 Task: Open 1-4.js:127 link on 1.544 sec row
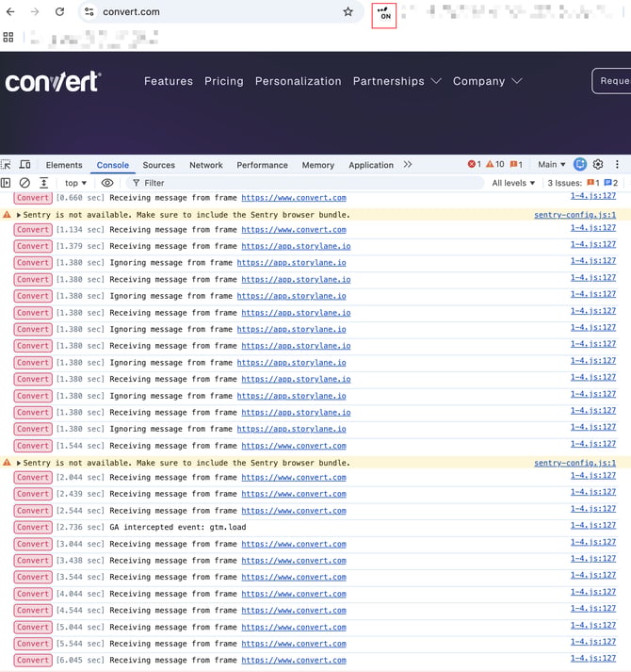point(593,444)
